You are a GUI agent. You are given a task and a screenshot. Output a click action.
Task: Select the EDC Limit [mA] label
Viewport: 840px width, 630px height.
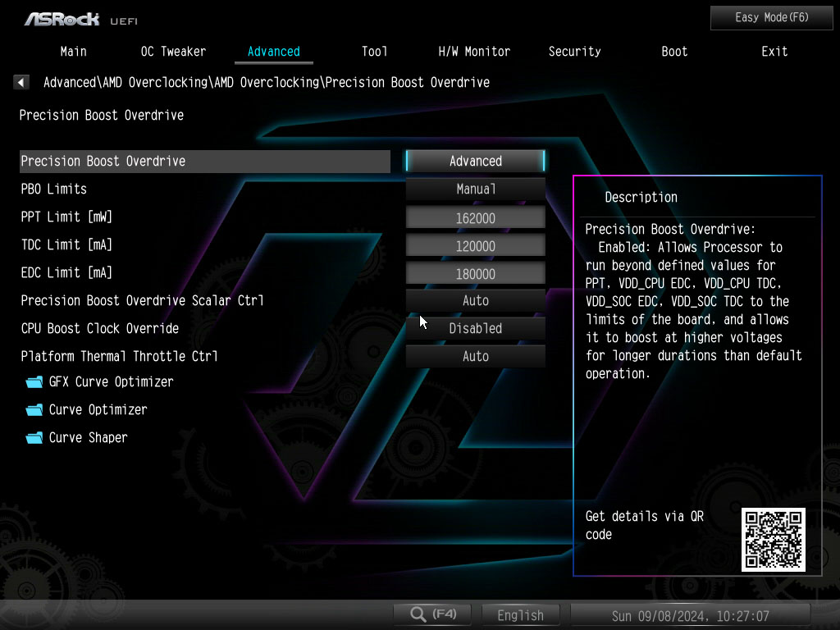point(66,272)
